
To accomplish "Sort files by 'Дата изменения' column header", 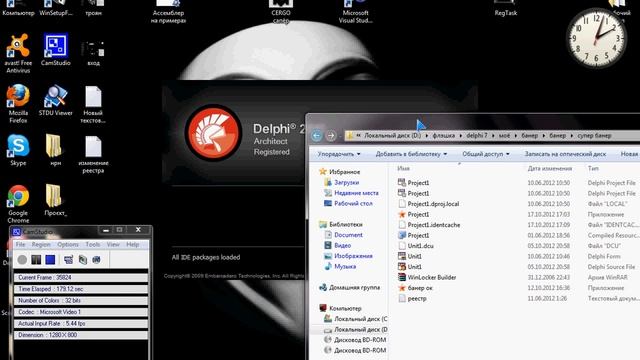I will [549, 168].
